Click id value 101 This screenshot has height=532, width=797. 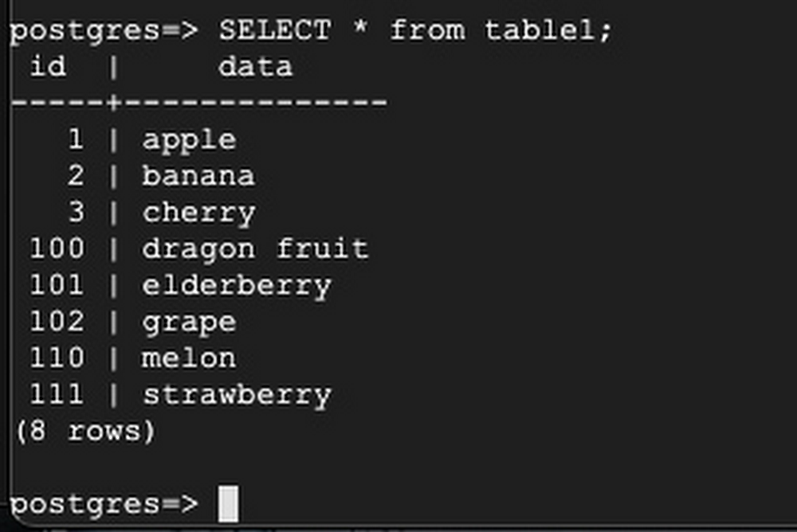(x=57, y=285)
